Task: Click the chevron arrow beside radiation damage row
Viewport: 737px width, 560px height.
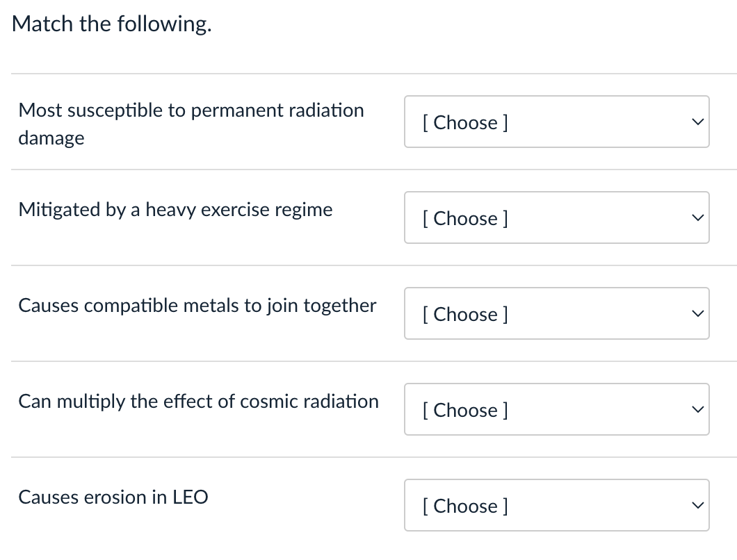Action: [x=696, y=122]
